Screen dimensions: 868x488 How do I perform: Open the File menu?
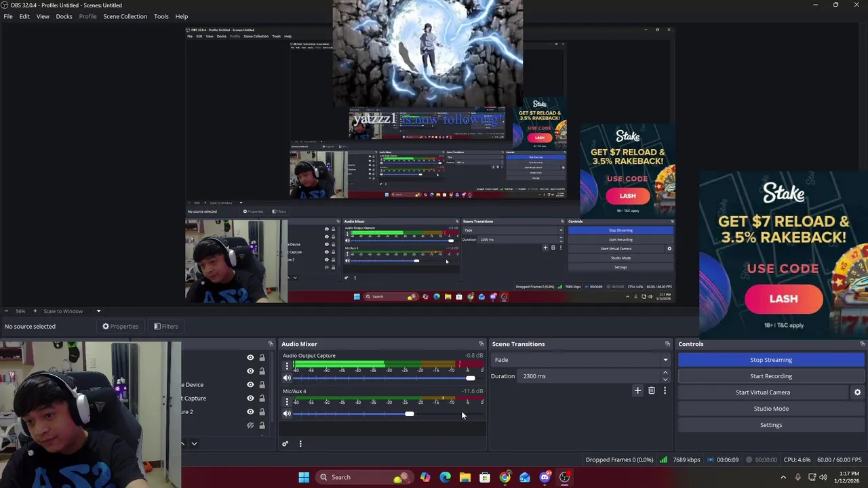[x=8, y=16]
